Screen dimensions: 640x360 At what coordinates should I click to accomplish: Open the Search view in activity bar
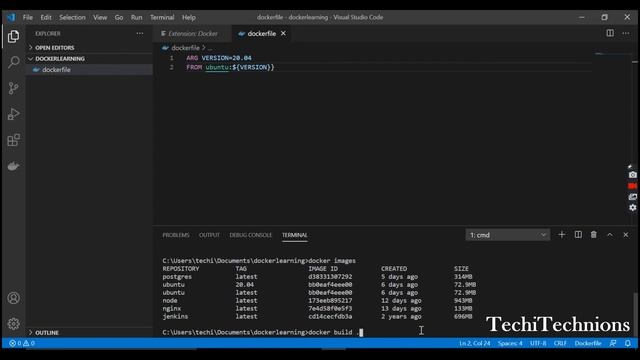pos(13,62)
